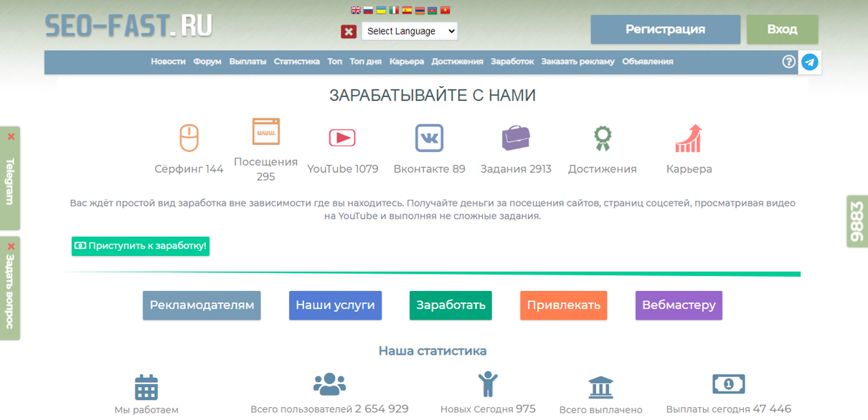Click the help question mark icon
The width and height of the screenshot is (868, 420).
pyautogui.click(x=789, y=62)
